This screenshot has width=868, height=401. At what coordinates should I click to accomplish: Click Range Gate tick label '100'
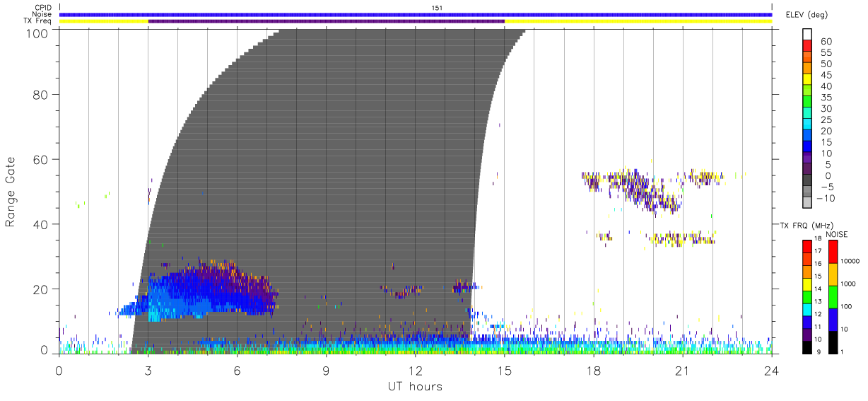pyautogui.click(x=37, y=33)
